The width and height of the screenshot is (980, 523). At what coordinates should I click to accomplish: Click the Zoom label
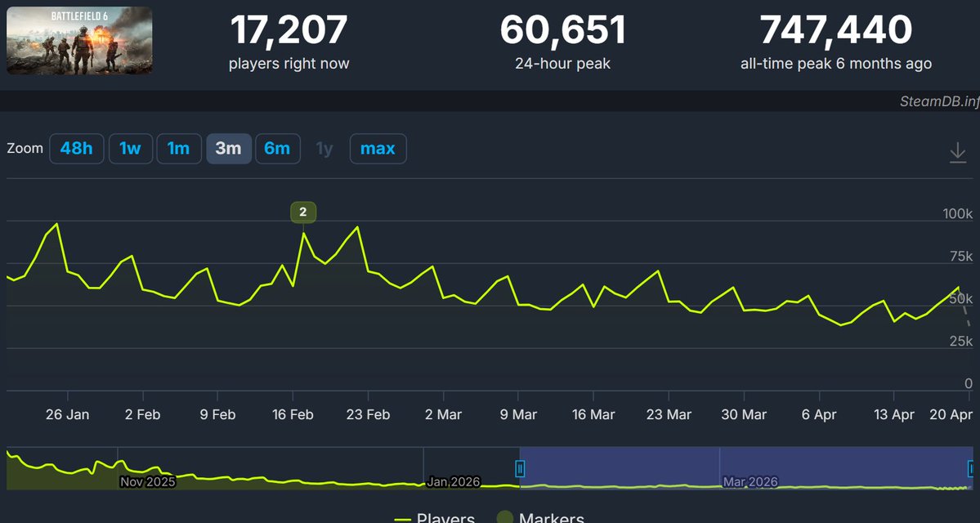click(25, 149)
